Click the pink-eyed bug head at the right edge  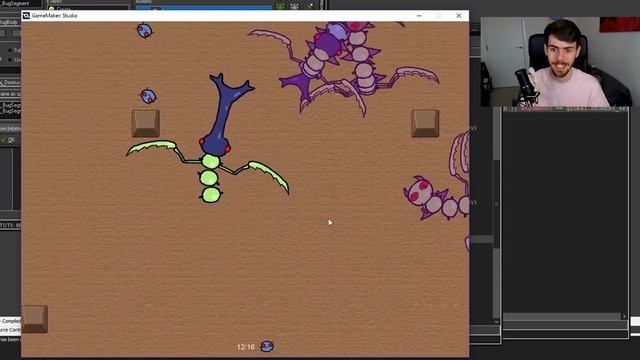[x=418, y=191]
